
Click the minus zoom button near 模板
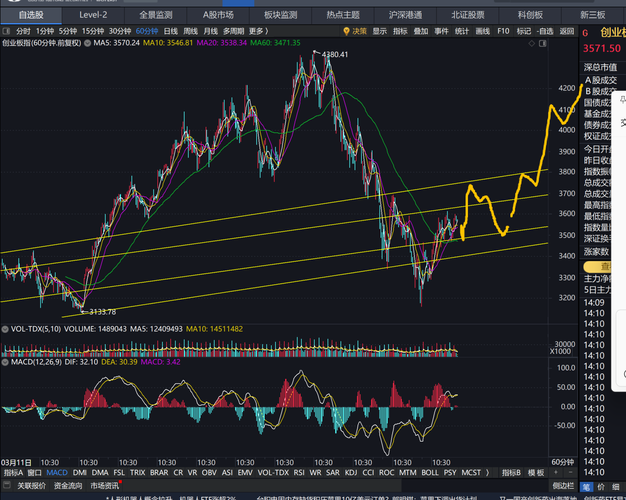[571, 472]
